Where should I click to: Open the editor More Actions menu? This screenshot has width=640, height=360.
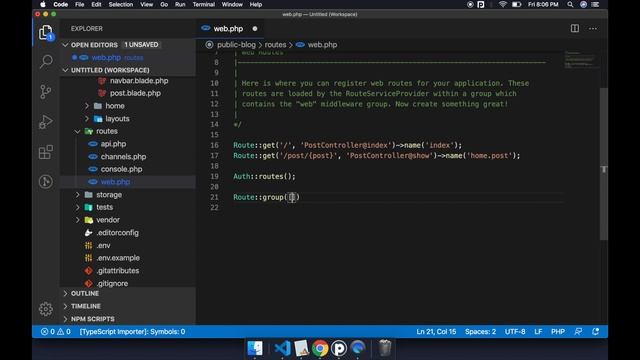pos(593,29)
